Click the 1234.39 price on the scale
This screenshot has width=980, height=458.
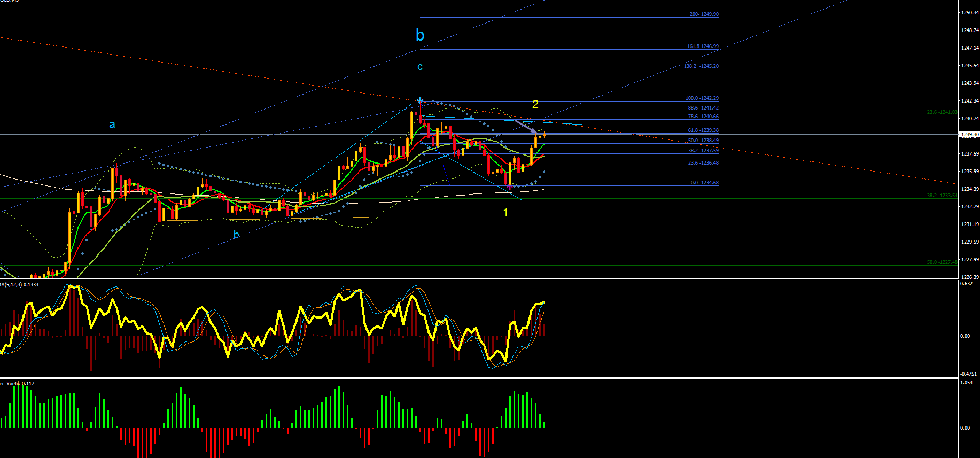point(970,189)
